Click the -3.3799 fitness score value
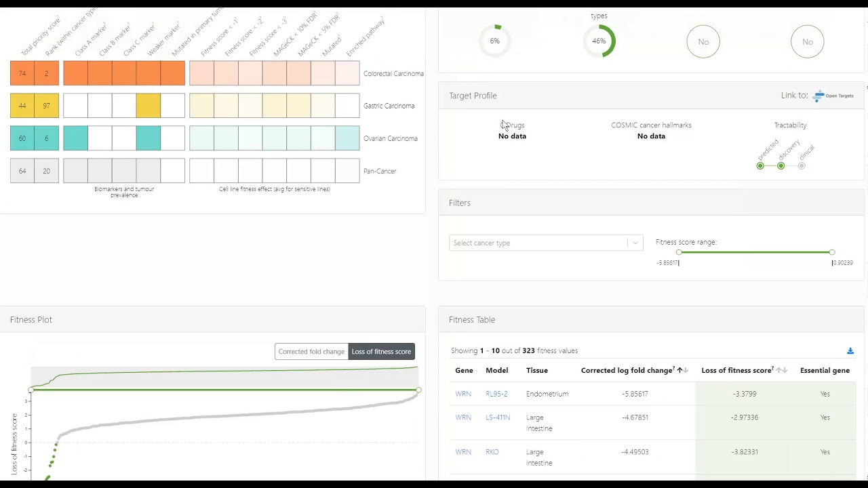 coord(745,394)
